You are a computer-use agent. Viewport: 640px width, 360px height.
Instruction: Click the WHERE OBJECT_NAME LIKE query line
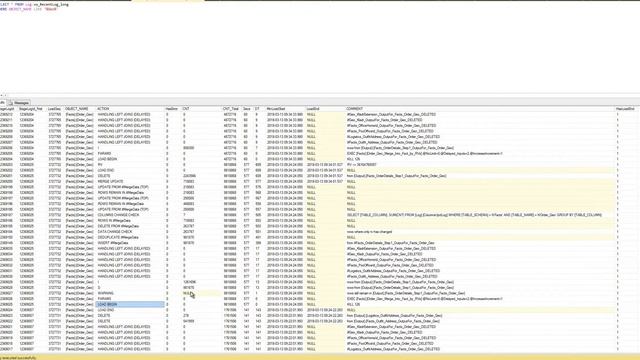click(x=29, y=9)
